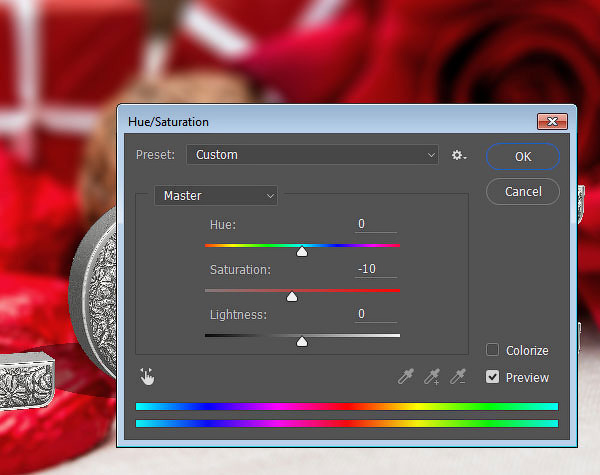
Task: Open the Master color range dropdown
Action: [x=216, y=196]
